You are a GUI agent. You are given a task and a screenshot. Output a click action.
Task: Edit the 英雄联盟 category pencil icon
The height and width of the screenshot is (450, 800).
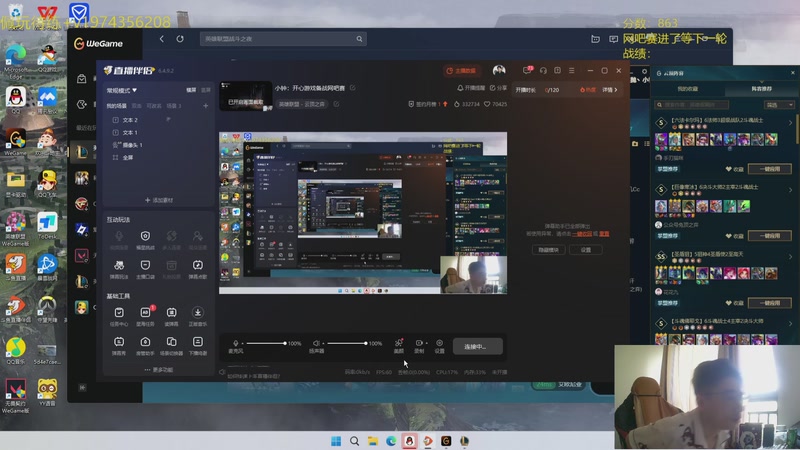[336, 104]
